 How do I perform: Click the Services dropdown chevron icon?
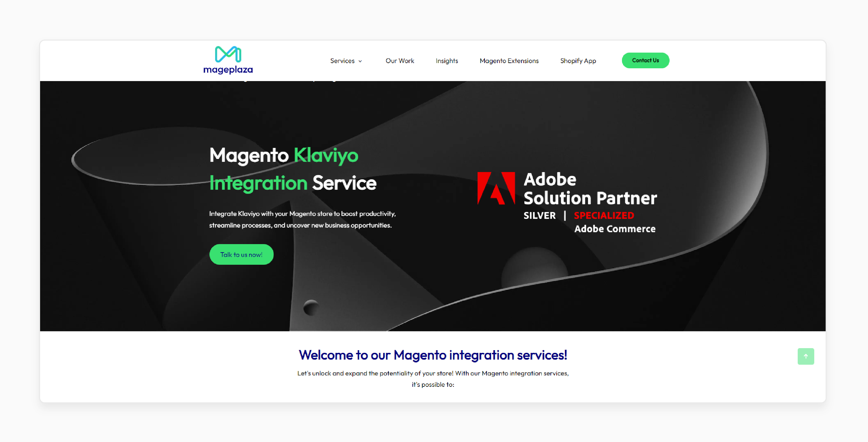[359, 60]
